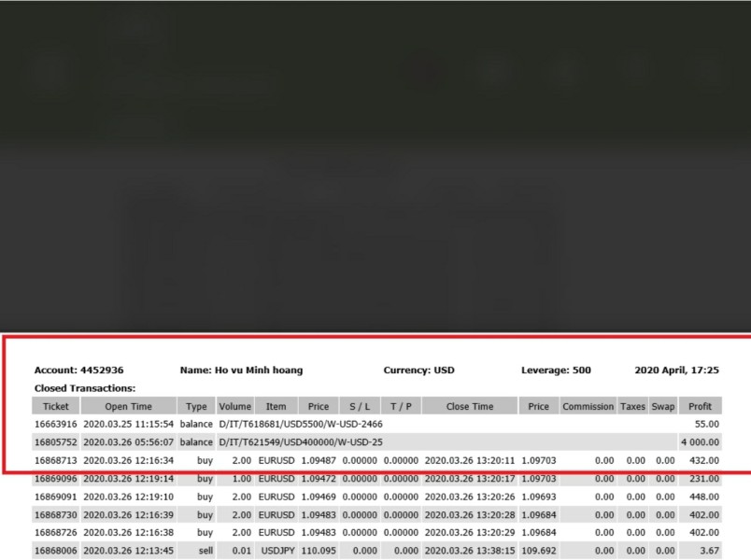Click the Taxes column header

(632, 406)
